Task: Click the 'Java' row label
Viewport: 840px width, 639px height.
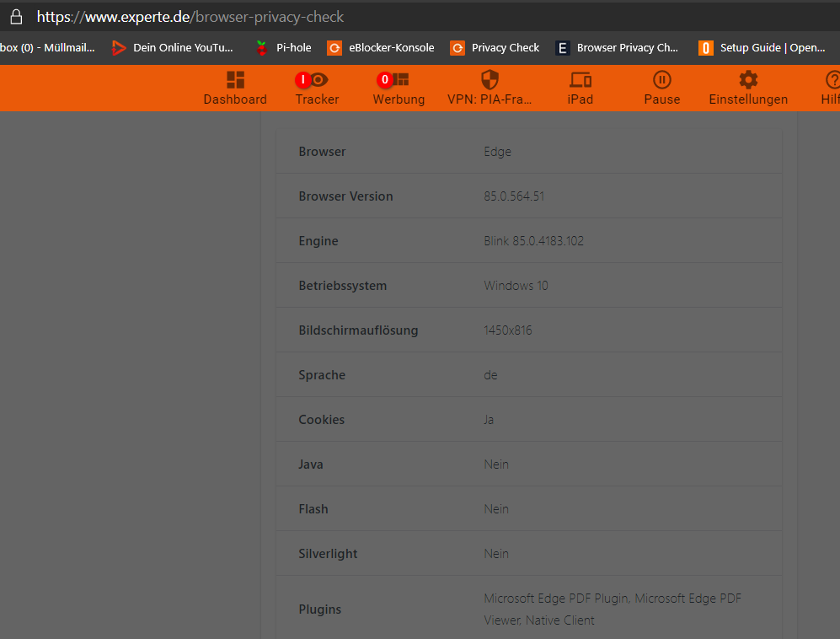Action: point(311,464)
